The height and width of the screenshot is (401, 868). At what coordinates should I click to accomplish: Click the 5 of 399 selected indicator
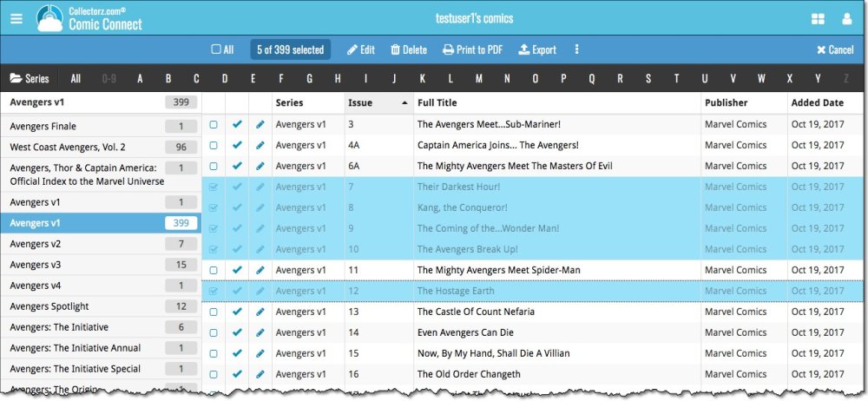coord(290,49)
